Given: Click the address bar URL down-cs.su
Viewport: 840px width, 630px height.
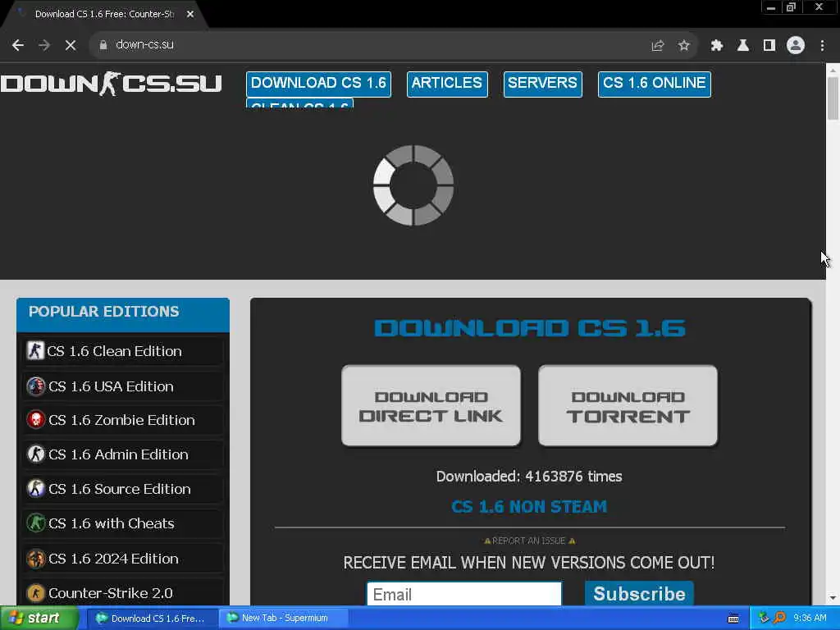Looking at the screenshot, I should coord(144,44).
